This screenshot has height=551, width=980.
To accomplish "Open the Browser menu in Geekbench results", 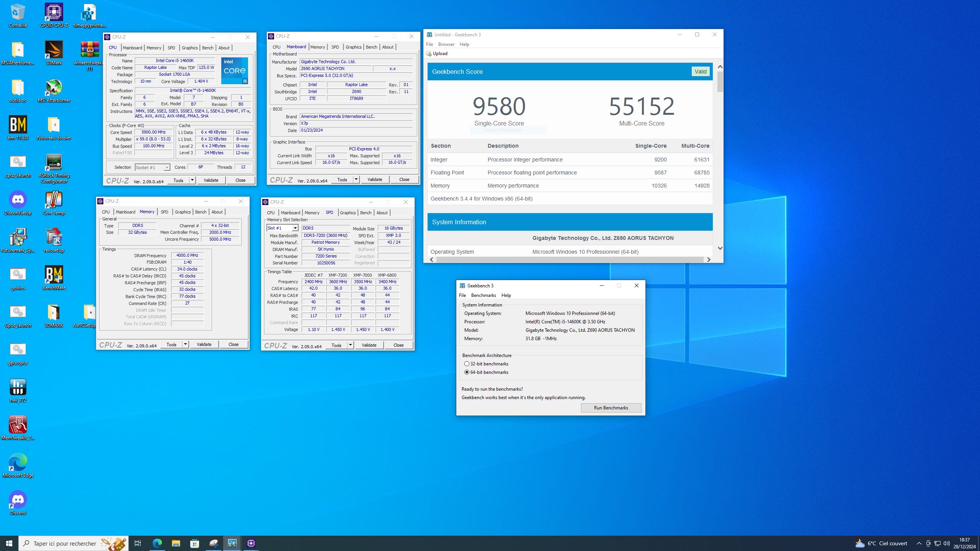I will (x=446, y=44).
